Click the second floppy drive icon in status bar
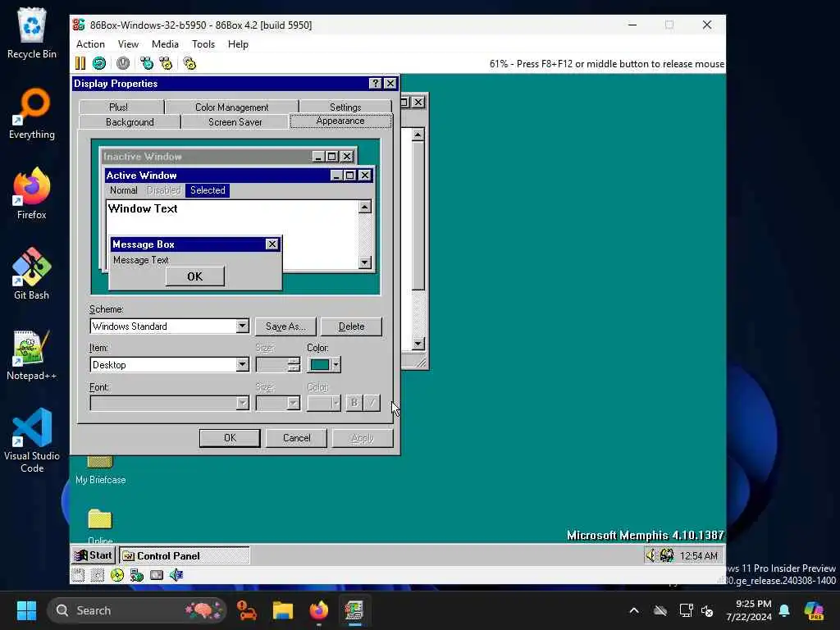This screenshot has width=840, height=630. tap(98, 575)
